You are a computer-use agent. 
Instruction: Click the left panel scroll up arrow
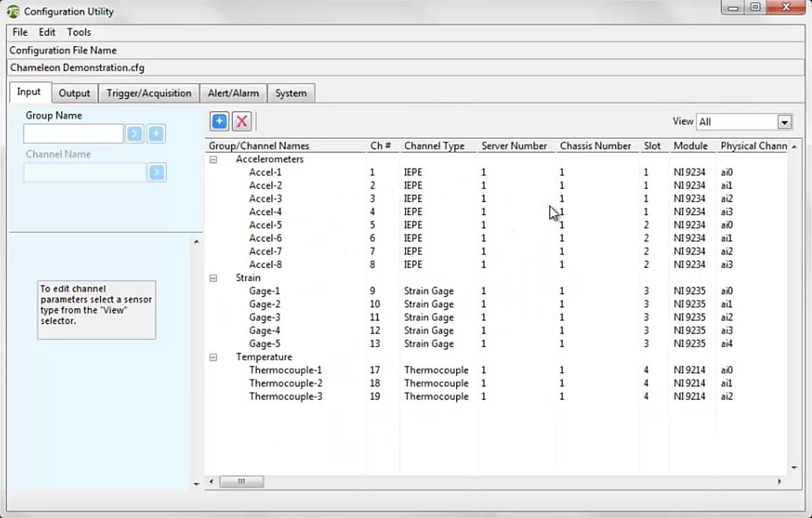click(x=196, y=241)
